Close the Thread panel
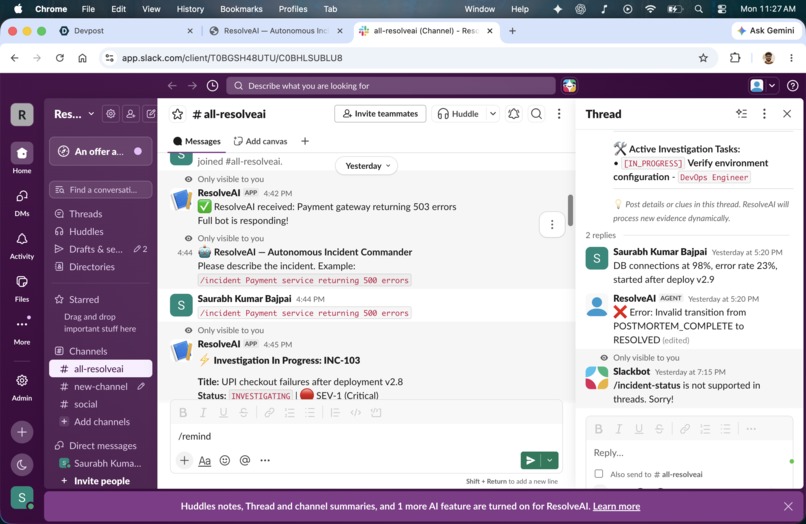This screenshot has width=806, height=524. 786,114
